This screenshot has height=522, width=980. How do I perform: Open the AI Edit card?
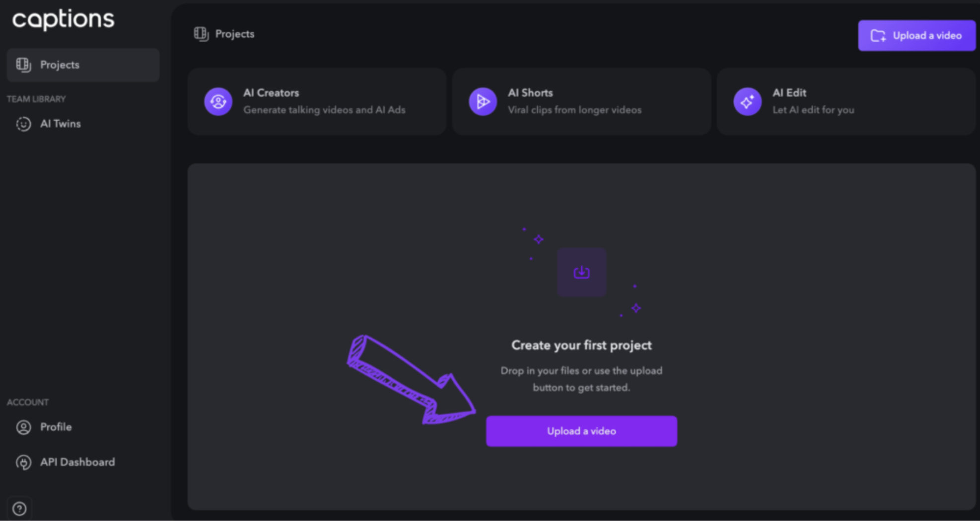(846, 102)
